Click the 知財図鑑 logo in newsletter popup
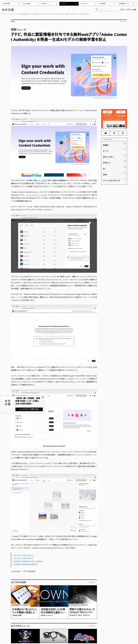This screenshot has width=138, height=644. (x=8, y=402)
